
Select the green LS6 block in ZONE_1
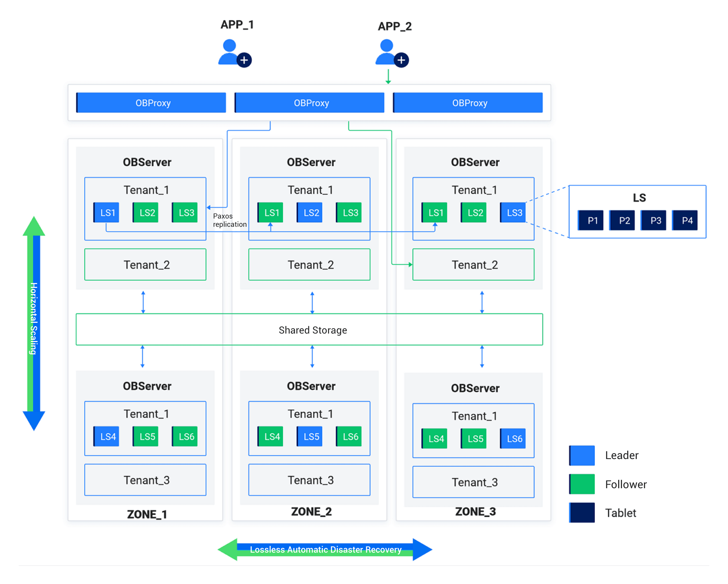point(185,436)
